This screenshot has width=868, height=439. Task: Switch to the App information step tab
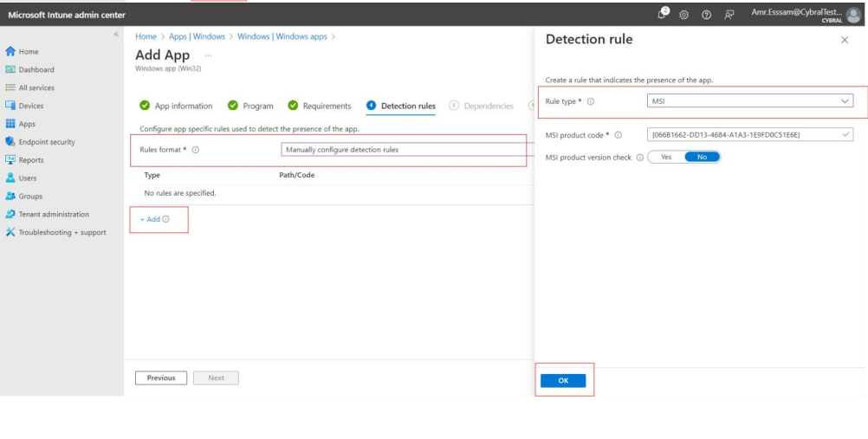point(176,107)
